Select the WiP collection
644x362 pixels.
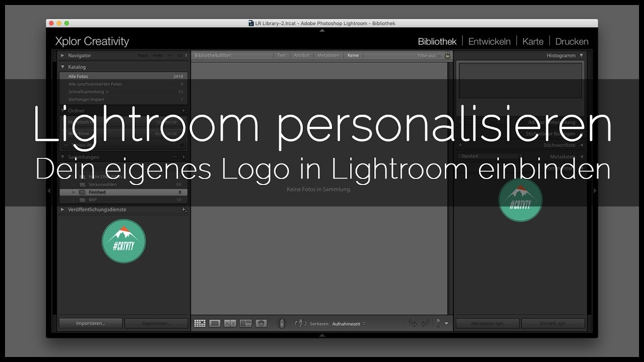tap(123, 200)
